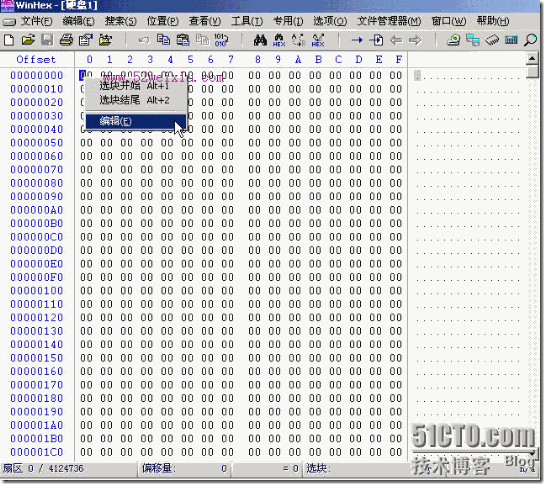Click the Open folder with star icon
This screenshot has height=484, width=544.
pos(105,40)
